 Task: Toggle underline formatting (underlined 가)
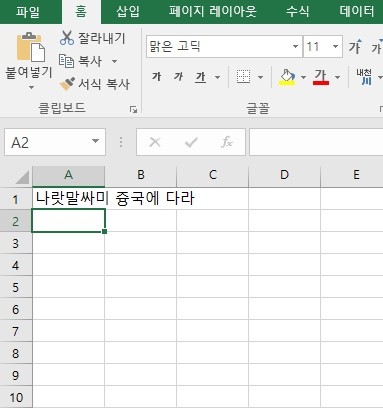[x=200, y=77]
